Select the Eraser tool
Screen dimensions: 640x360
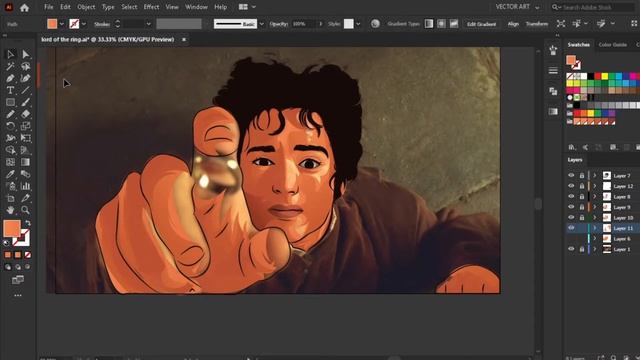(x=25, y=114)
